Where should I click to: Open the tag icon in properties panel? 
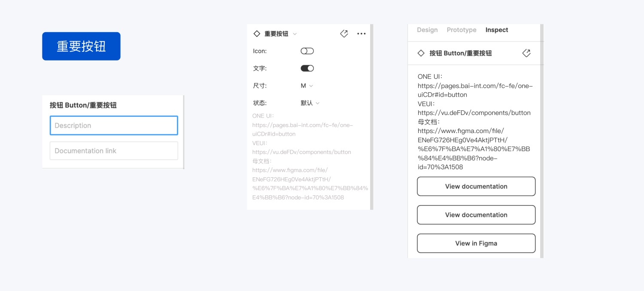click(x=344, y=33)
